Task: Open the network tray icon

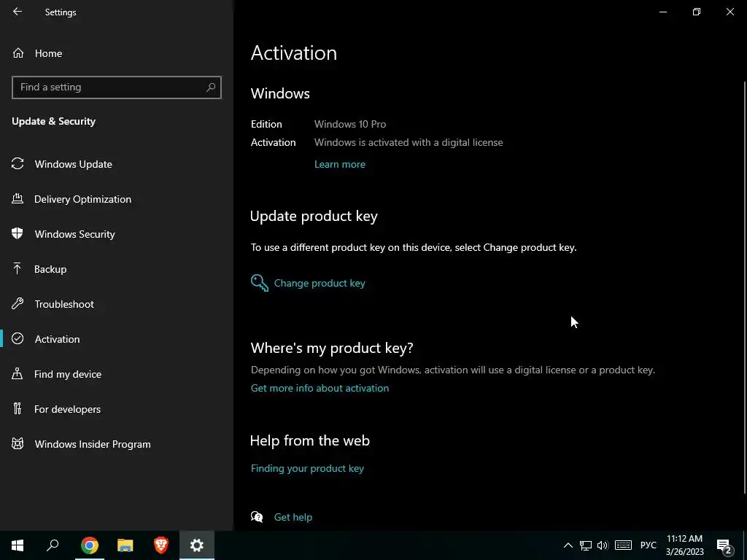Action: point(586,545)
